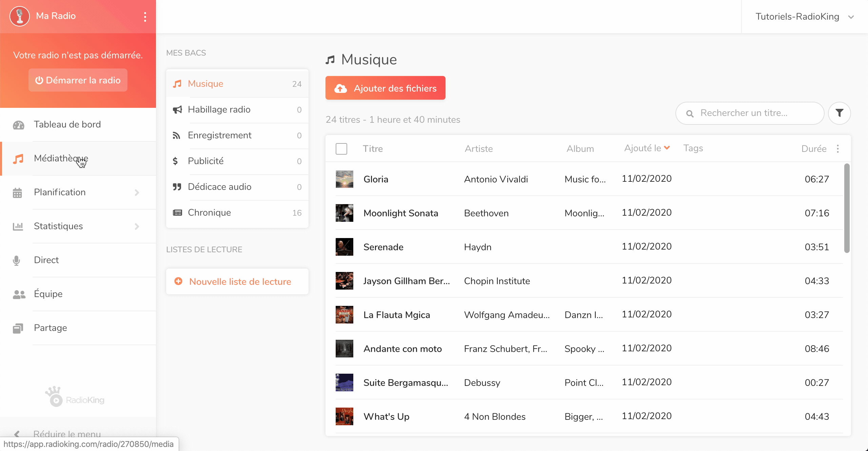
Task: Click Ajouter des fichiers upload button
Action: pos(386,88)
